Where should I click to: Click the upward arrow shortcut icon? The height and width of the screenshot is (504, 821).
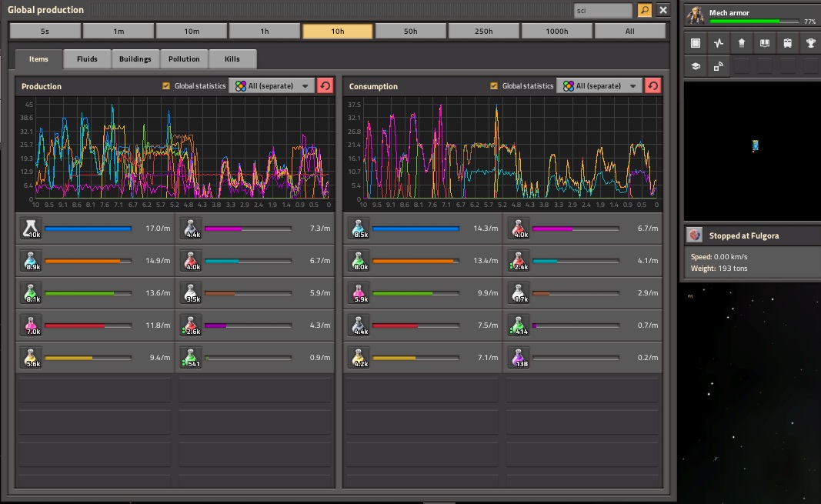742,43
